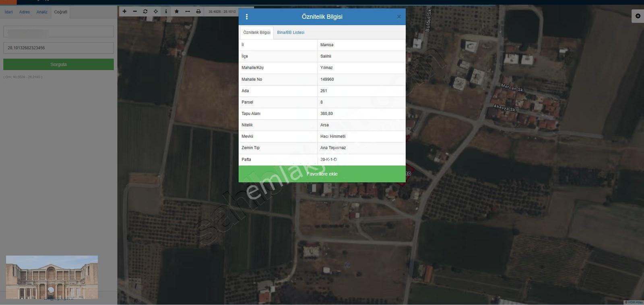644x305 pixels.
Task: Switch to the Analiz tab
Action: coord(42,12)
